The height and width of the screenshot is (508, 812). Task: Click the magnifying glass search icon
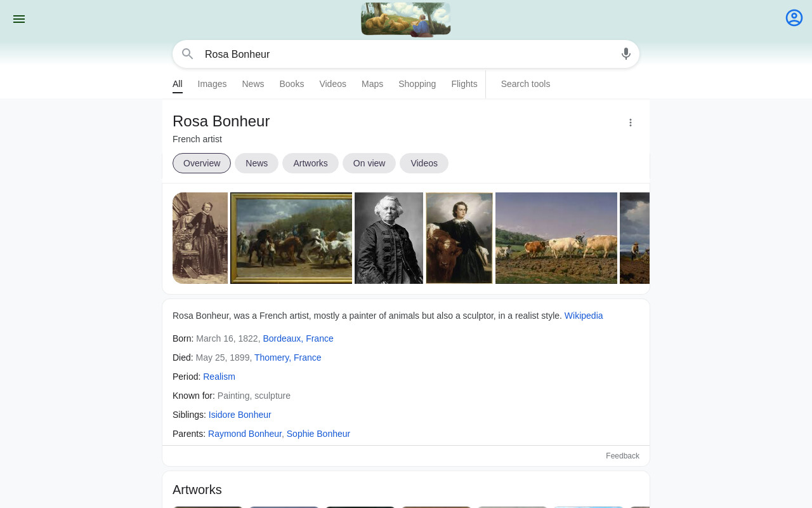tap(188, 54)
